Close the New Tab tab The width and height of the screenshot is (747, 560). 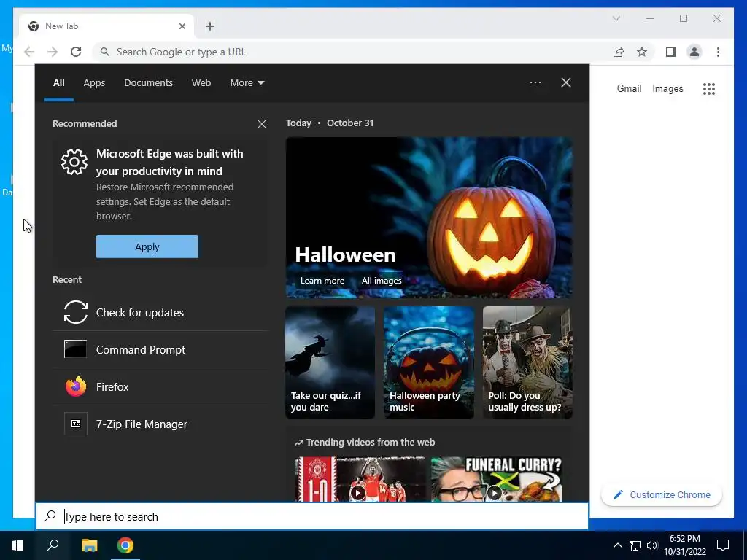pyautogui.click(x=182, y=26)
